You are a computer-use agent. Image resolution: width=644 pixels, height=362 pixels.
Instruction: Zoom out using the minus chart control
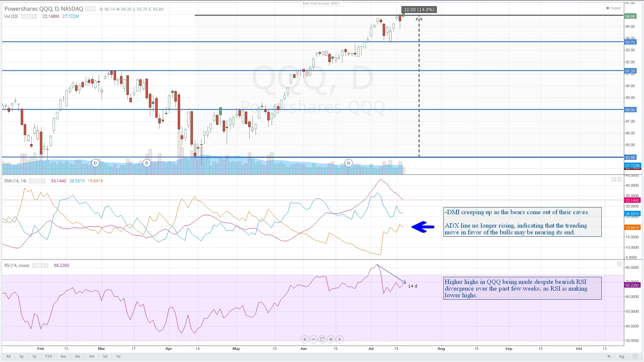pos(313,340)
